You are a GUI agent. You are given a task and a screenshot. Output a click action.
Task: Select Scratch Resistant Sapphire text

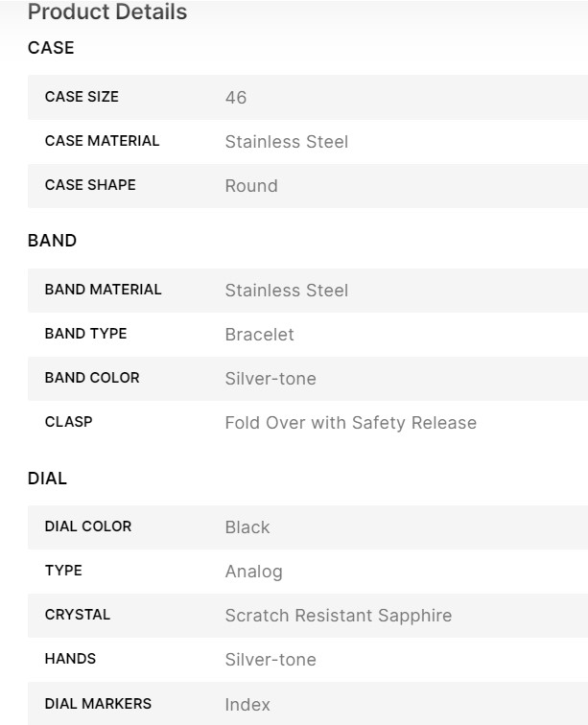[x=338, y=616]
